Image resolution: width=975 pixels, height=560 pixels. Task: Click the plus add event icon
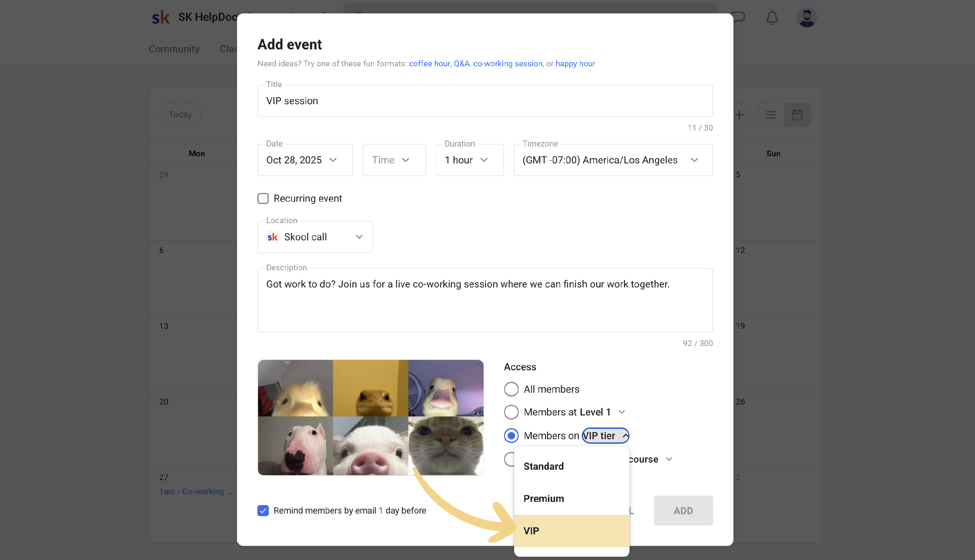[739, 115]
